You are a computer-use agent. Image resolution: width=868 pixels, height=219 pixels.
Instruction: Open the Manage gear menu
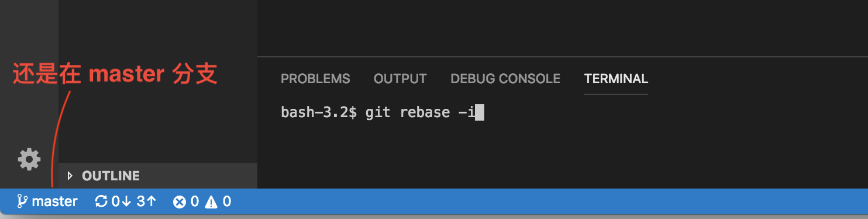(x=29, y=159)
